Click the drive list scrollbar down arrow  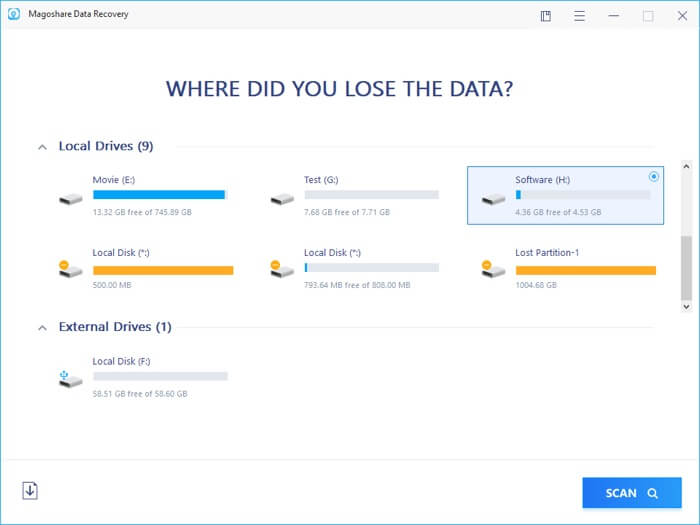[x=686, y=307]
